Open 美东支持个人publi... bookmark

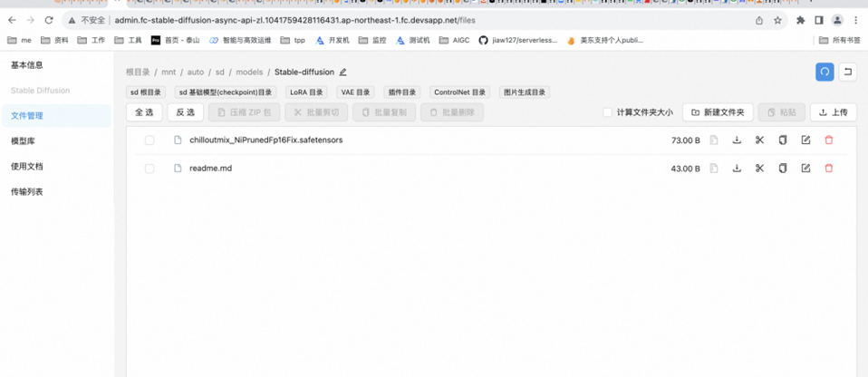(x=605, y=41)
